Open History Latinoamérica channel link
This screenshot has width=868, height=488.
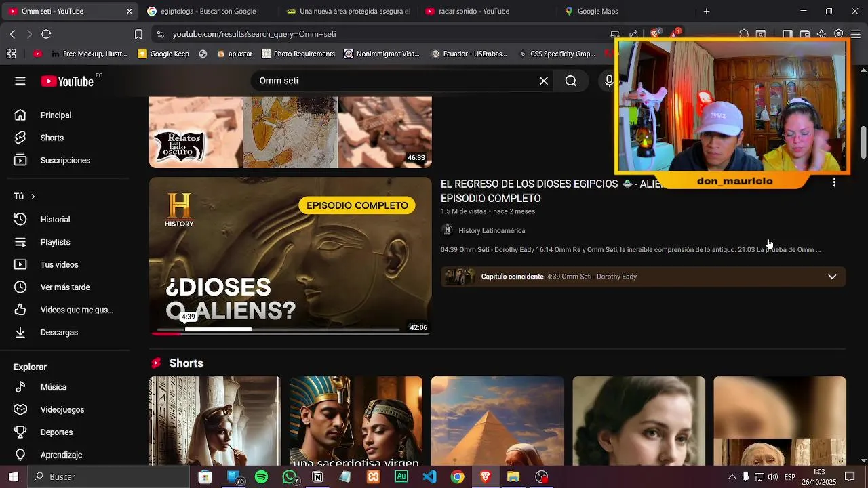coord(492,230)
